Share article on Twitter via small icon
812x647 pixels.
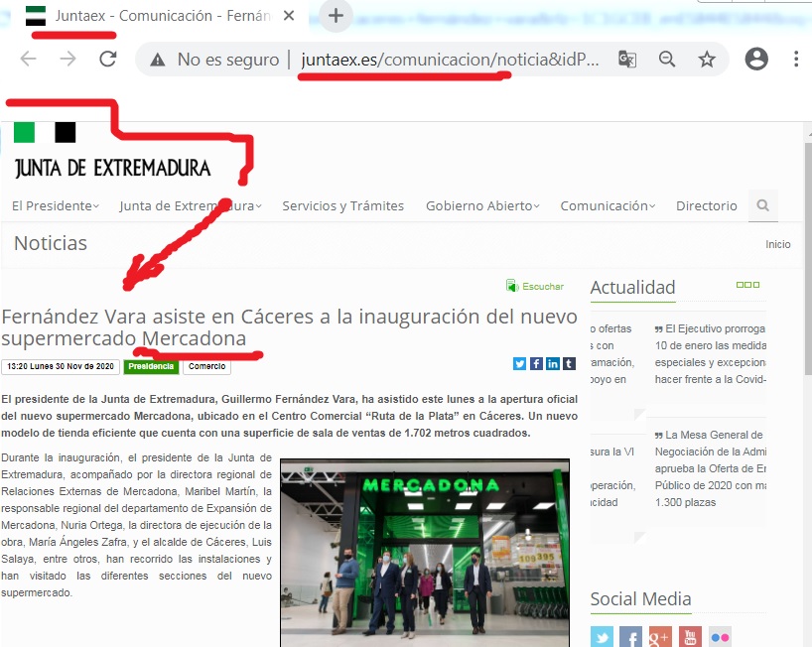519,364
